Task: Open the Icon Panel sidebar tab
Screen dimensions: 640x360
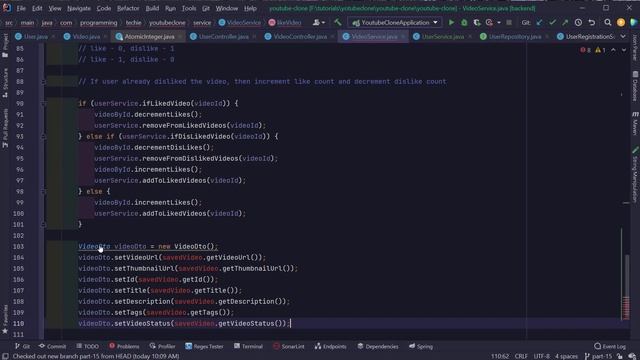Action: [x=635, y=48]
